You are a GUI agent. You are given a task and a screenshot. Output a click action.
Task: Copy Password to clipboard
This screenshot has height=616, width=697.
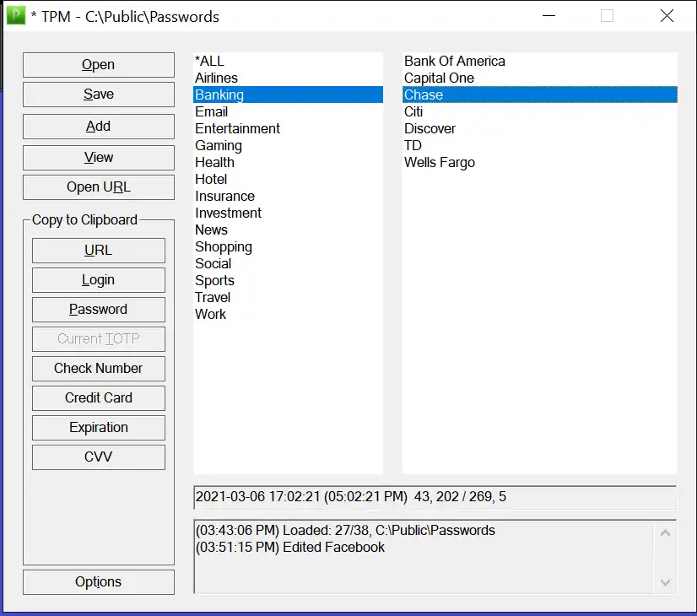click(x=98, y=310)
